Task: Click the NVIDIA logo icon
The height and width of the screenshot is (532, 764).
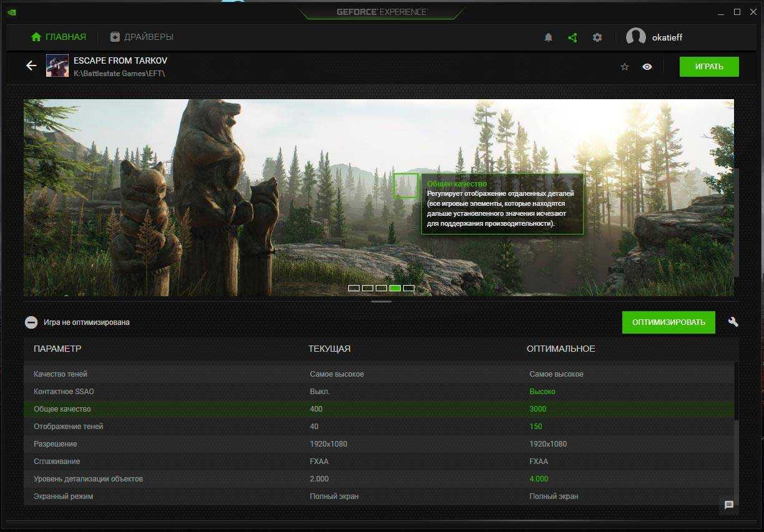Action: tap(13, 12)
